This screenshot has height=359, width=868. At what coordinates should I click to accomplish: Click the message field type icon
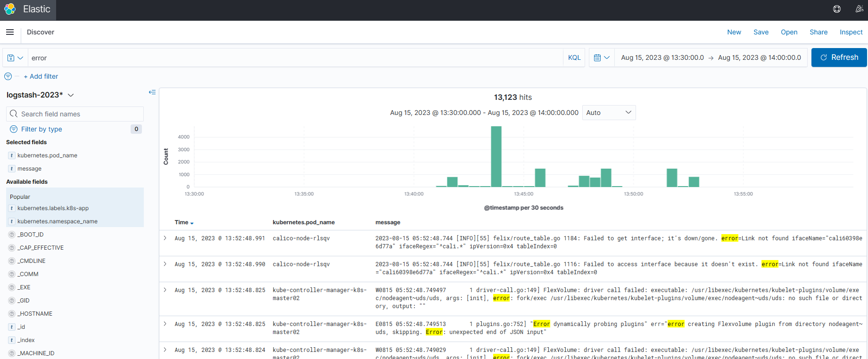click(x=12, y=169)
